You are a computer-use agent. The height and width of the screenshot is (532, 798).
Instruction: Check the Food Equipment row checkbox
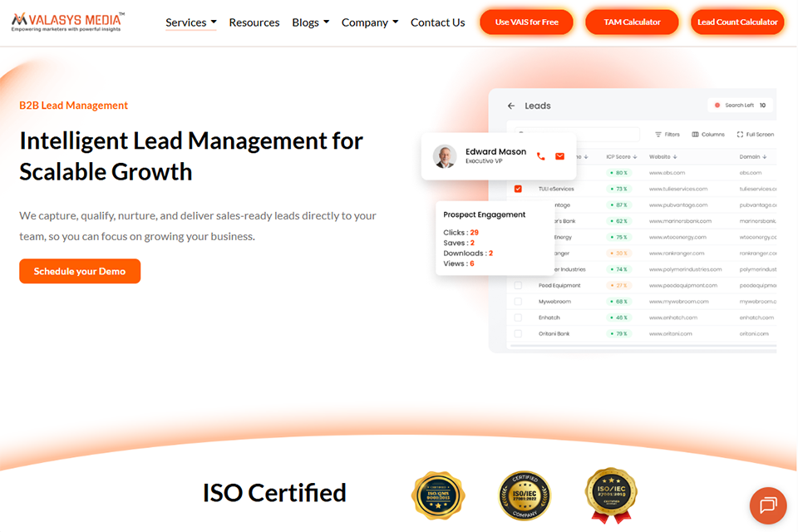518,286
